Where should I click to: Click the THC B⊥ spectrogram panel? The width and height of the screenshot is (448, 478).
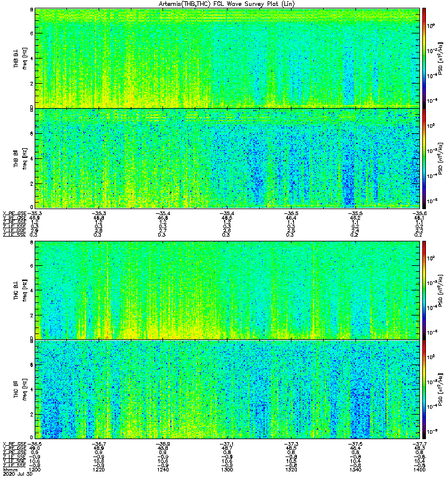coord(228,290)
